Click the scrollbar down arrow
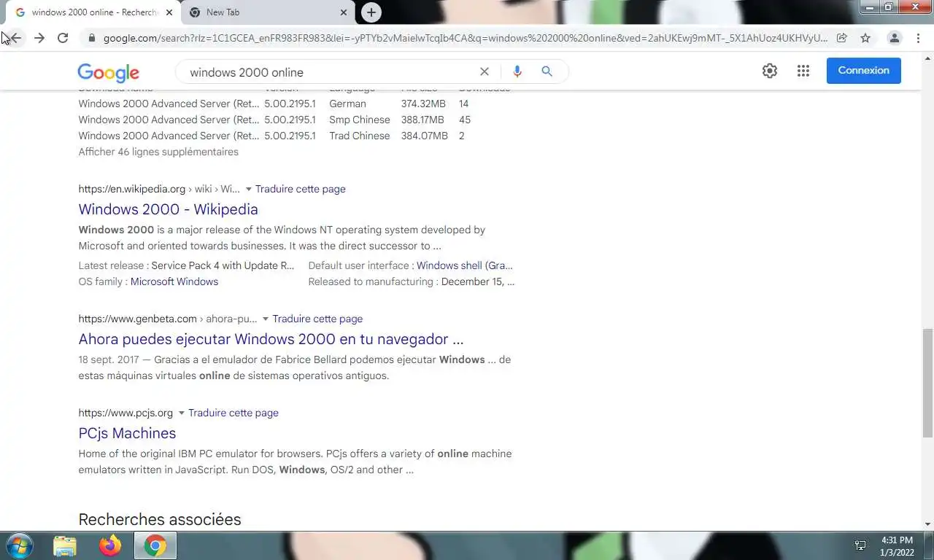934x560 pixels. coord(927,524)
